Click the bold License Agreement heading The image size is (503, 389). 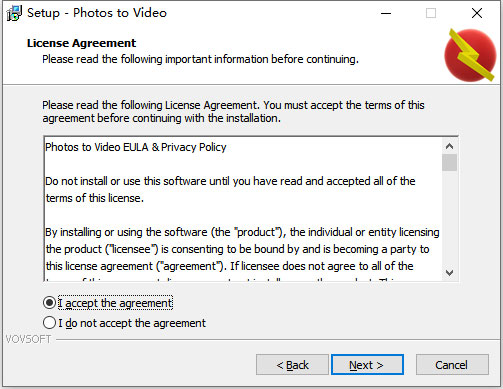tap(81, 43)
